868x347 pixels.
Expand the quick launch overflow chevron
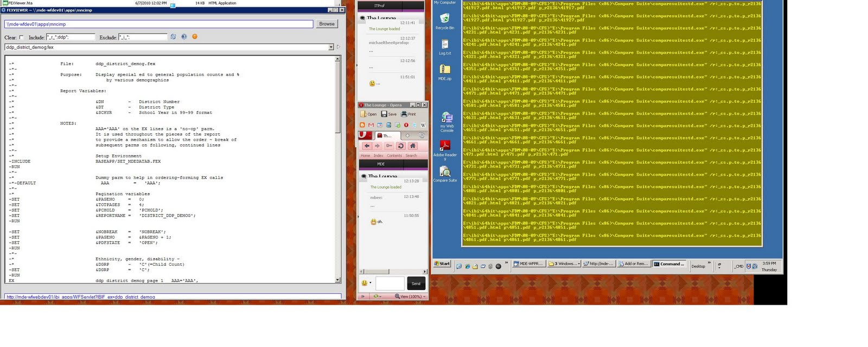pos(507,263)
